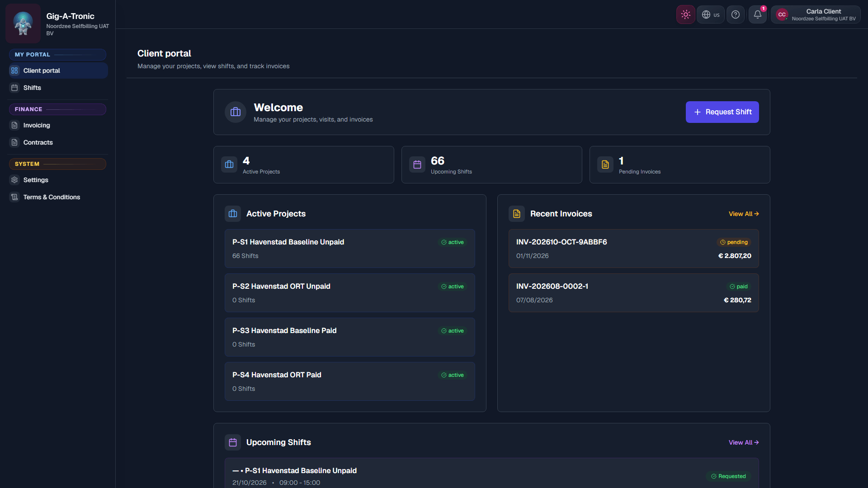Click the Shifts calendar icon in sidebar
Image resolution: width=868 pixels, height=488 pixels.
(14, 88)
